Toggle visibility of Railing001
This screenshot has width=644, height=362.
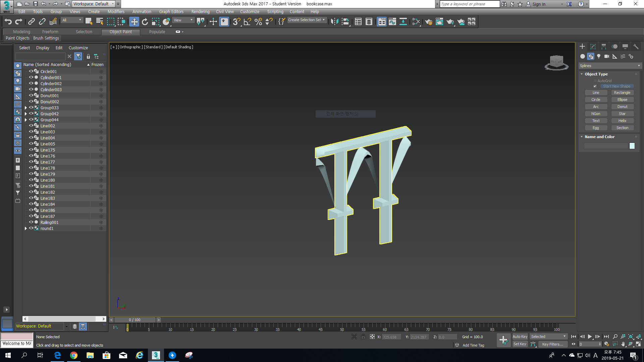[x=31, y=222]
